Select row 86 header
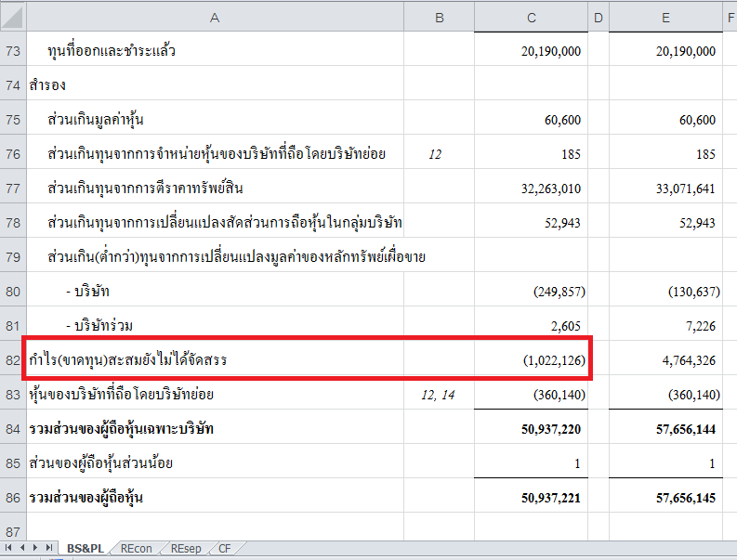The height and width of the screenshot is (560, 737). click(13, 498)
